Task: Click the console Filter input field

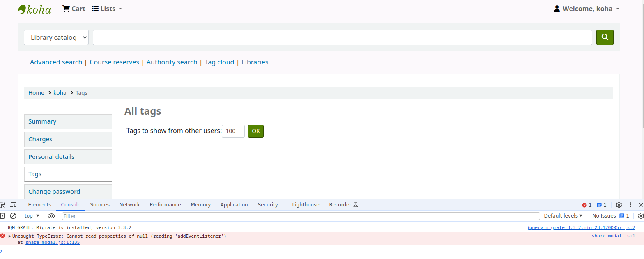Action: click(301, 216)
